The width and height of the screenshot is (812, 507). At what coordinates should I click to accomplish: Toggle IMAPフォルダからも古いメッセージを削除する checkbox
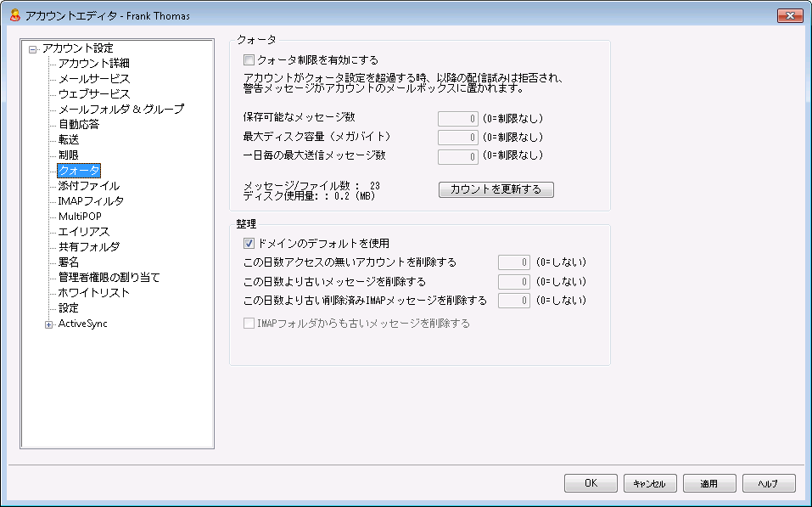pos(249,324)
